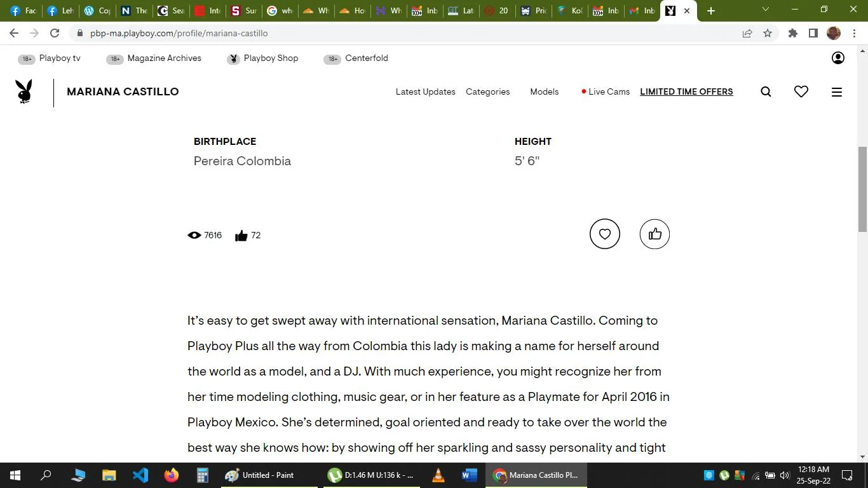This screenshot has width=868, height=488.
Task: Share this page from the address bar
Action: (x=747, y=33)
